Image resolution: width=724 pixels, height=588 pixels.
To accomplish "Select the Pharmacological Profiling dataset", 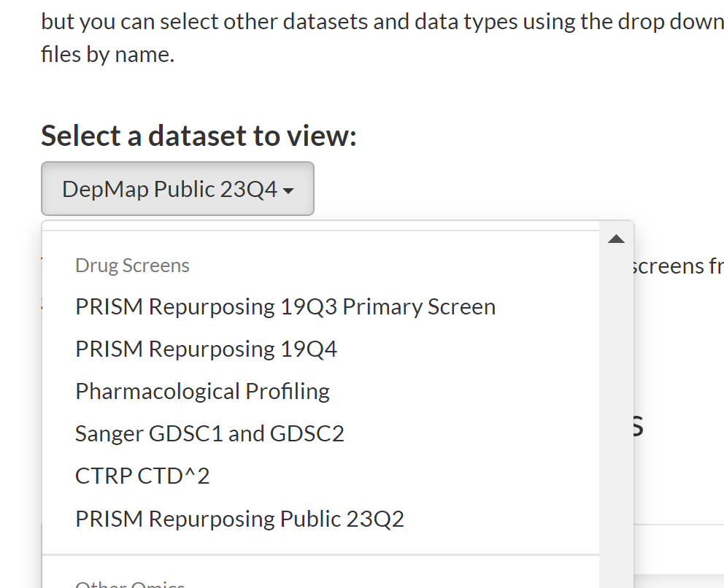I will [x=202, y=391].
